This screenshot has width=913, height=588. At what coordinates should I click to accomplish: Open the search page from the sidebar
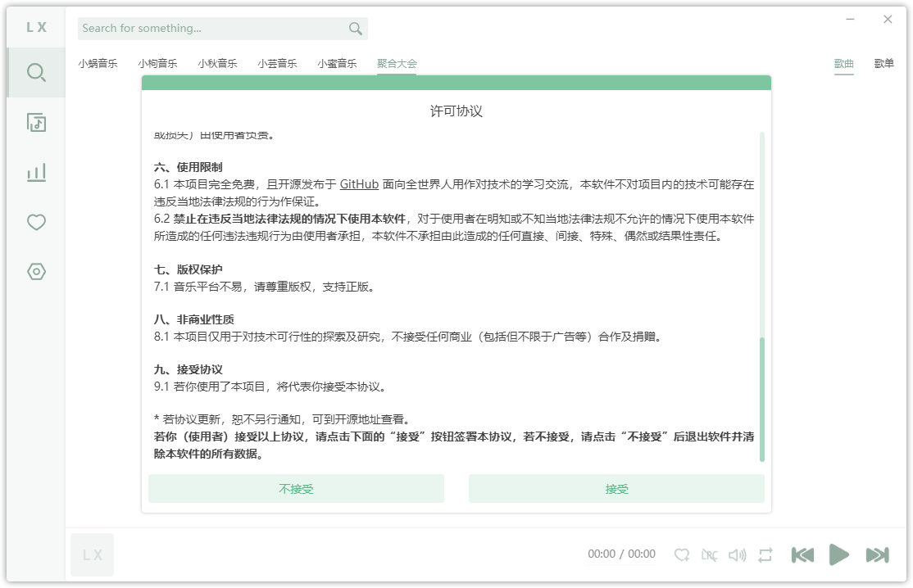35,72
